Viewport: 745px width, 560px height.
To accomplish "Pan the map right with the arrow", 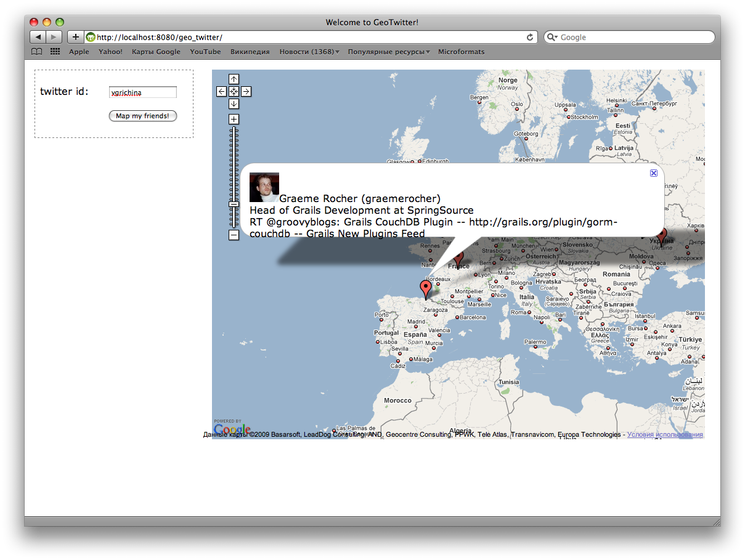I will point(246,91).
